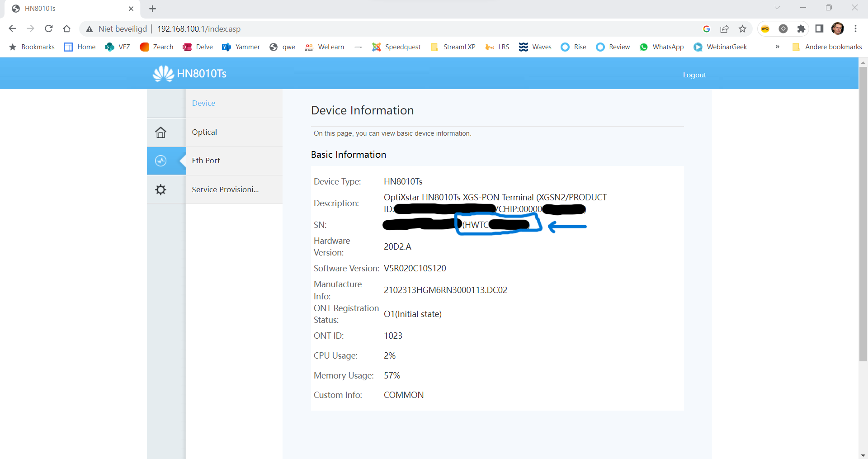The height and width of the screenshot is (459, 868).
Task: Switch to the HN8010Ts browser tab
Action: click(x=72, y=9)
